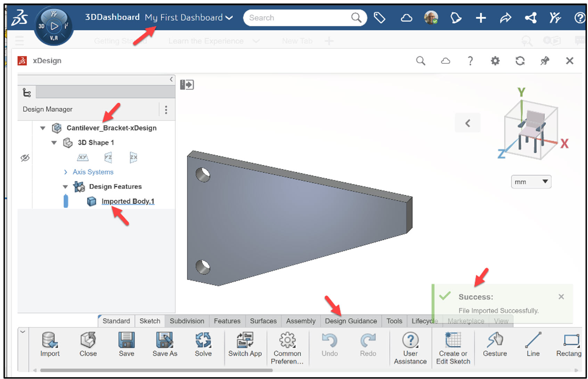Open the Design Guidance tab
The image size is (588, 379).
[x=351, y=321]
